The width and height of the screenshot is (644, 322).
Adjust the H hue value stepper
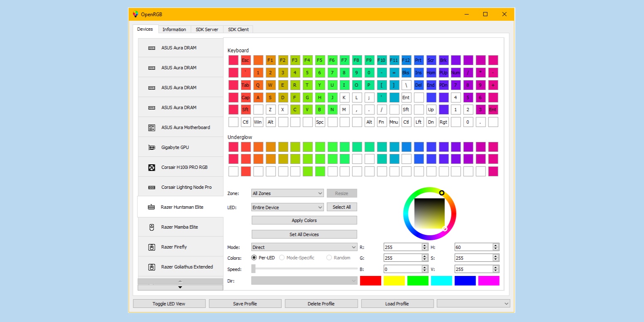tap(496, 247)
